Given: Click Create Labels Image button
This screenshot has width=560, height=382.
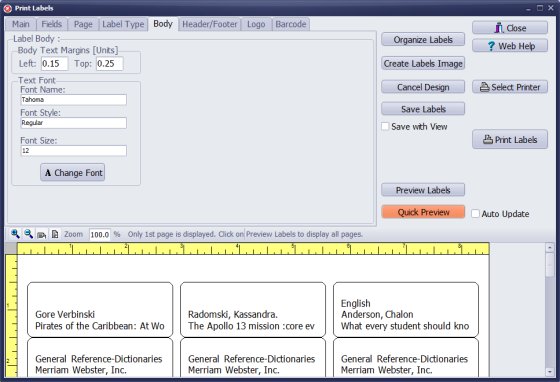Looking at the screenshot, I should pyautogui.click(x=423, y=64).
